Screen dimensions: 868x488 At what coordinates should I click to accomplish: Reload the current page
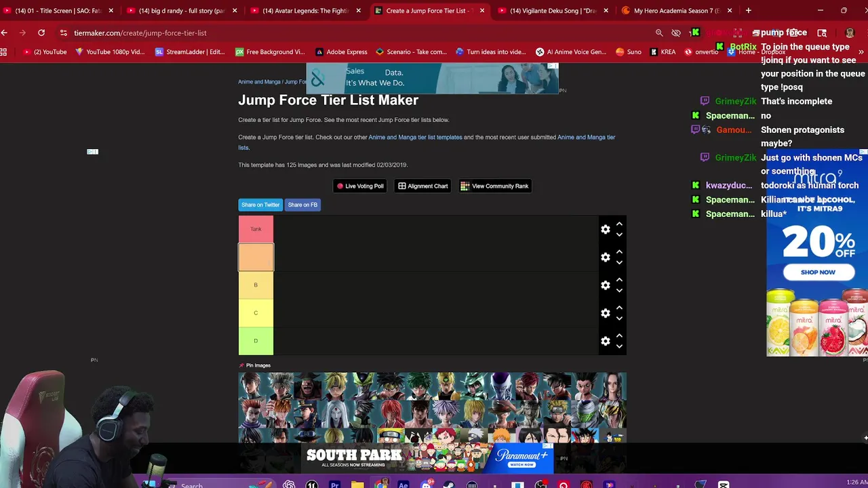(x=41, y=33)
